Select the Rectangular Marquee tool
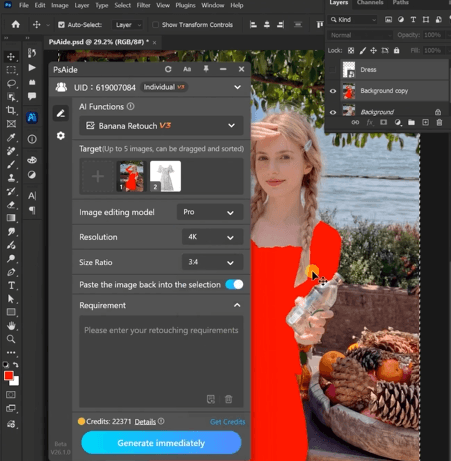The image size is (451, 461). coord(11,70)
